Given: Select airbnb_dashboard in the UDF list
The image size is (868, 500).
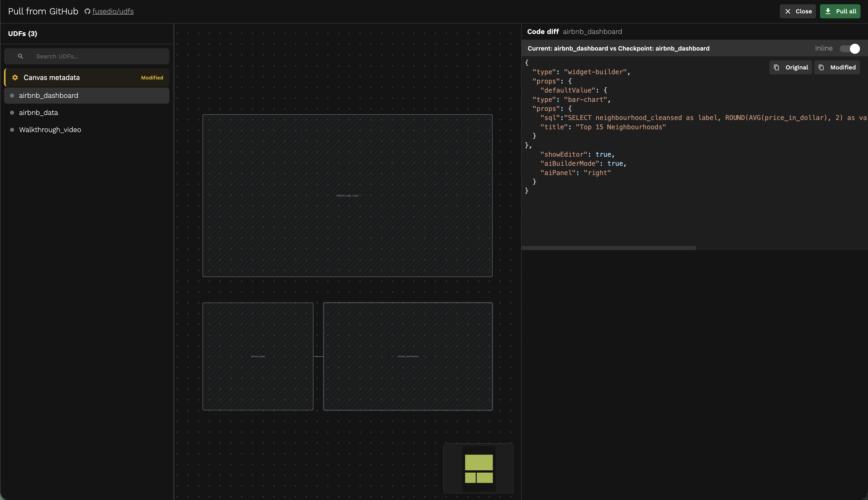Looking at the screenshot, I should 86,96.
